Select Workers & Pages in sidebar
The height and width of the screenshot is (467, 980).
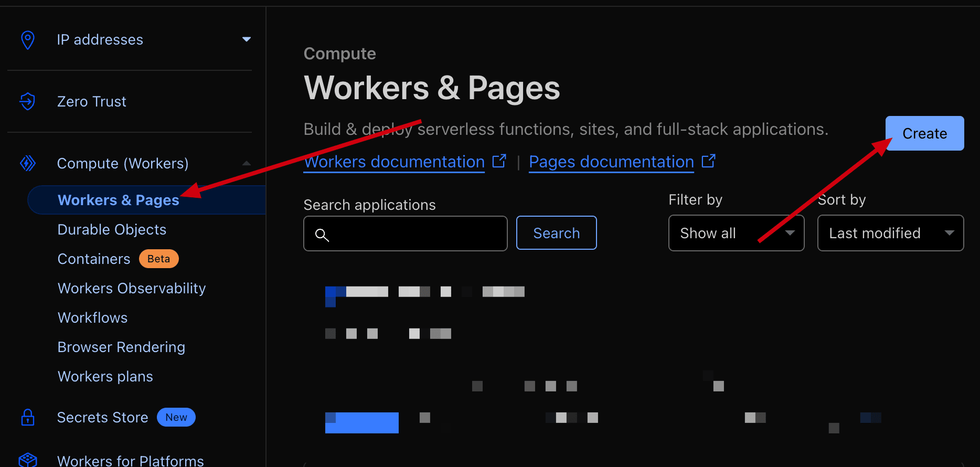pos(119,200)
